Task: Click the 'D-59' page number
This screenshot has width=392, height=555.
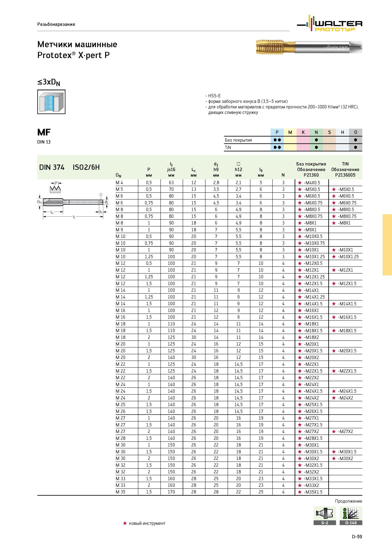Action: 357,537
